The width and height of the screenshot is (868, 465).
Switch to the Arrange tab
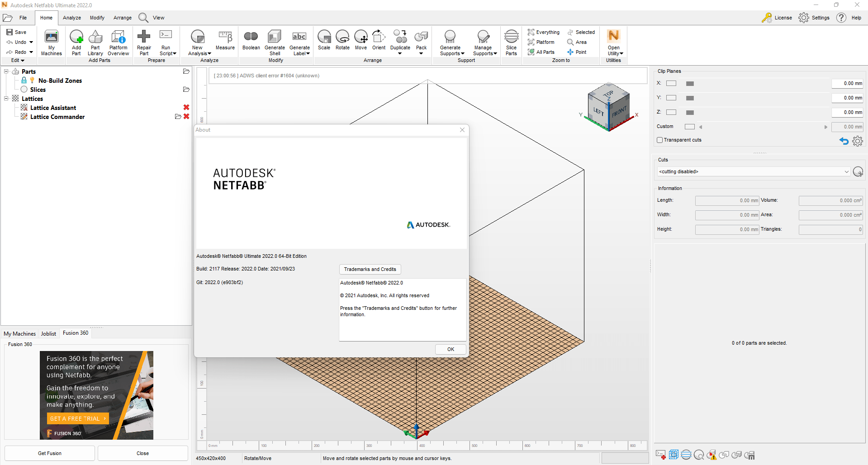[x=123, y=18]
